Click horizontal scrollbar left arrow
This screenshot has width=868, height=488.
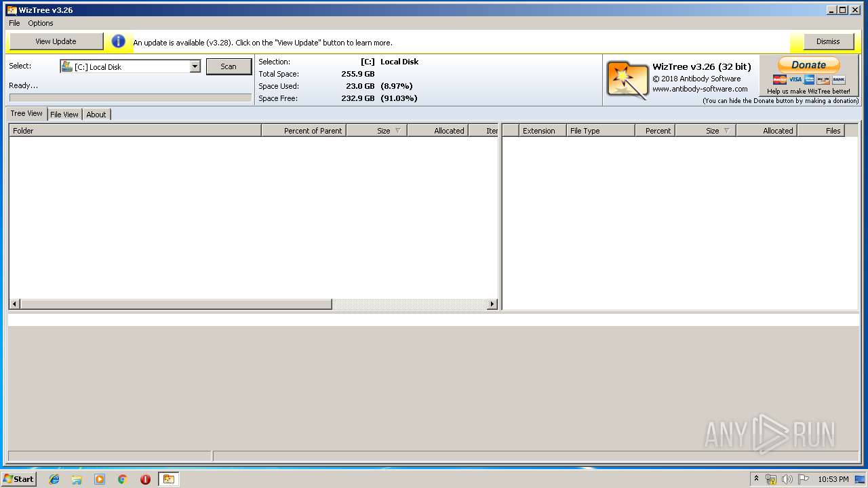click(15, 304)
